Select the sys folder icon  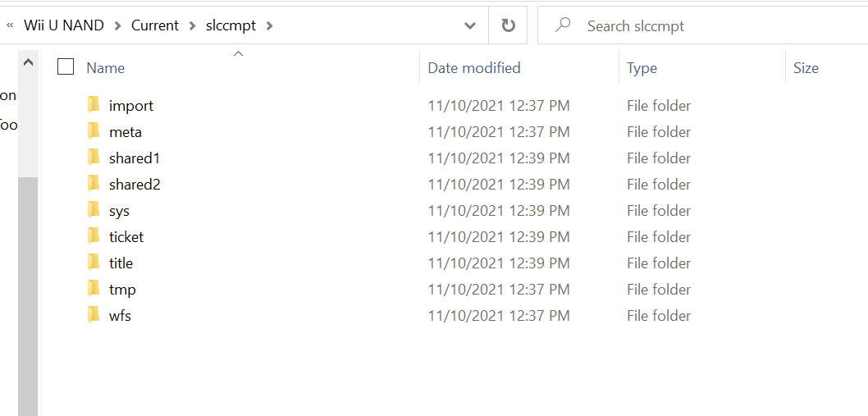click(x=94, y=210)
